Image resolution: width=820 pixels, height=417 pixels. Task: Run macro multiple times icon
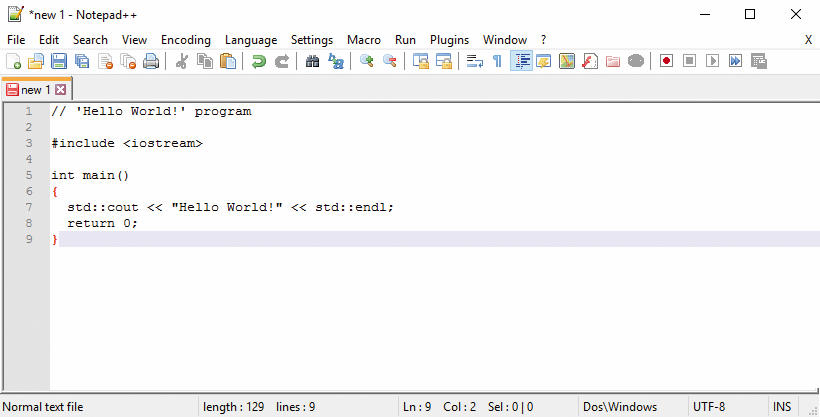[x=735, y=61]
